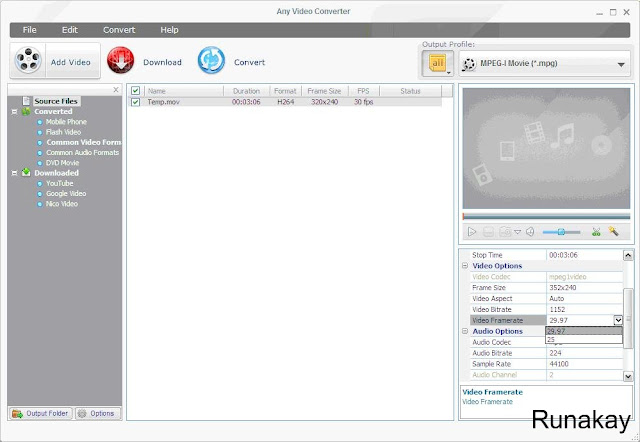Sort by the Frame Size column header
640x442 pixels.
pyautogui.click(x=324, y=91)
